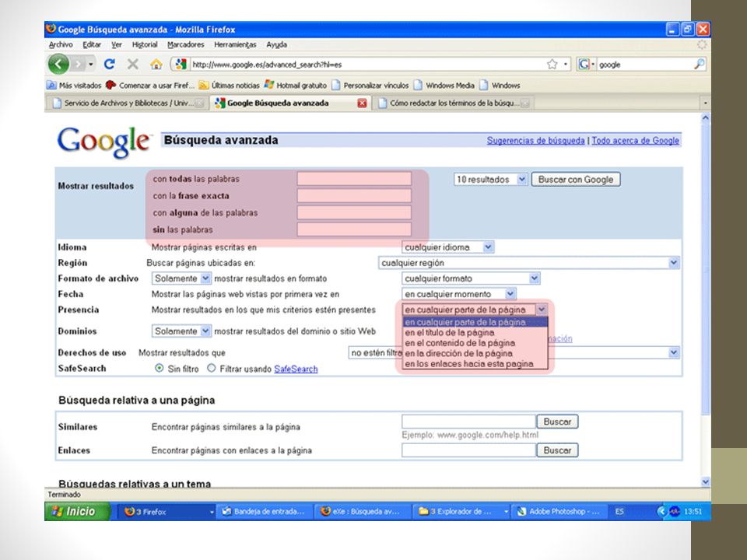Switch to Bandeja de entrada taskbar item
This screenshot has height=560, width=747.
pyautogui.click(x=265, y=512)
